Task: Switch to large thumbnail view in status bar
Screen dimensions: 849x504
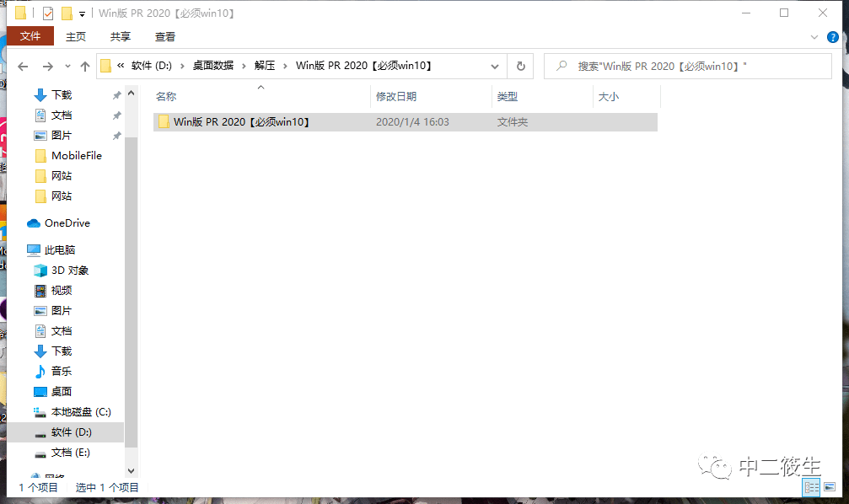Action: pyautogui.click(x=831, y=487)
